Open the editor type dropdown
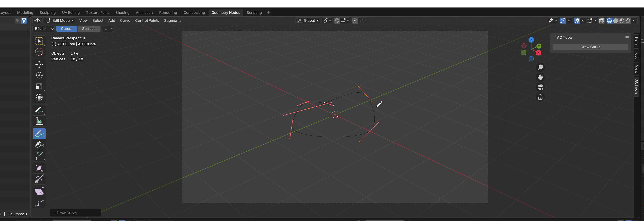644x221 pixels. pyautogui.click(x=37, y=21)
